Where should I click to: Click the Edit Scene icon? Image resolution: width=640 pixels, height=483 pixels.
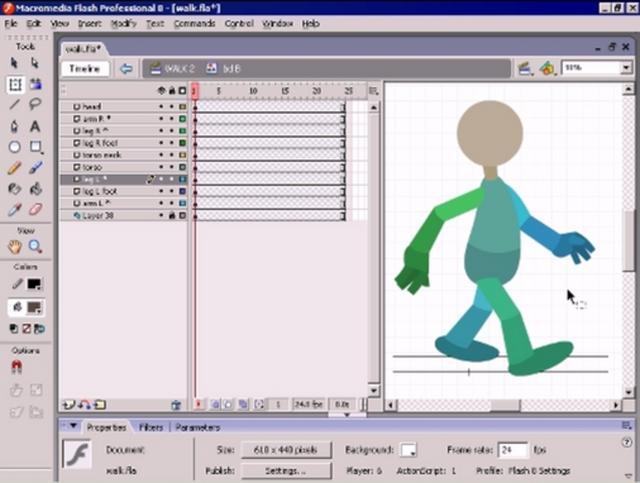coord(525,69)
